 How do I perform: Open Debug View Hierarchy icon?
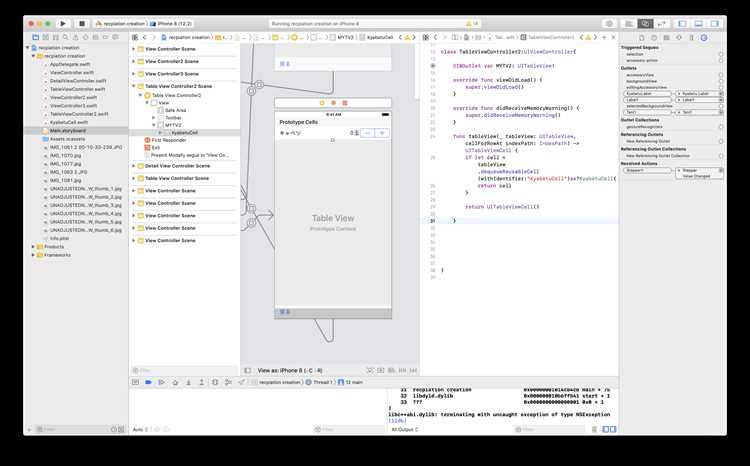pyautogui.click(x=215, y=382)
